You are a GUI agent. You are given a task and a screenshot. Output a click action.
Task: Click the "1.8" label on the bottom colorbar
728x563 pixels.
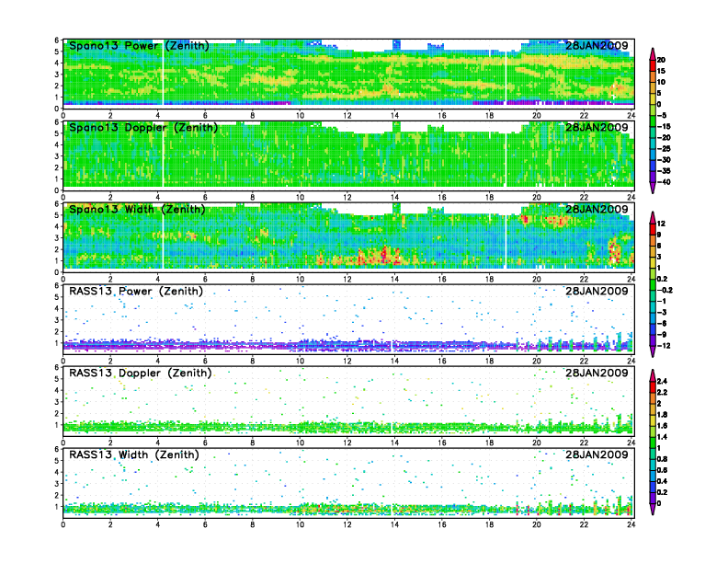[662, 414]
